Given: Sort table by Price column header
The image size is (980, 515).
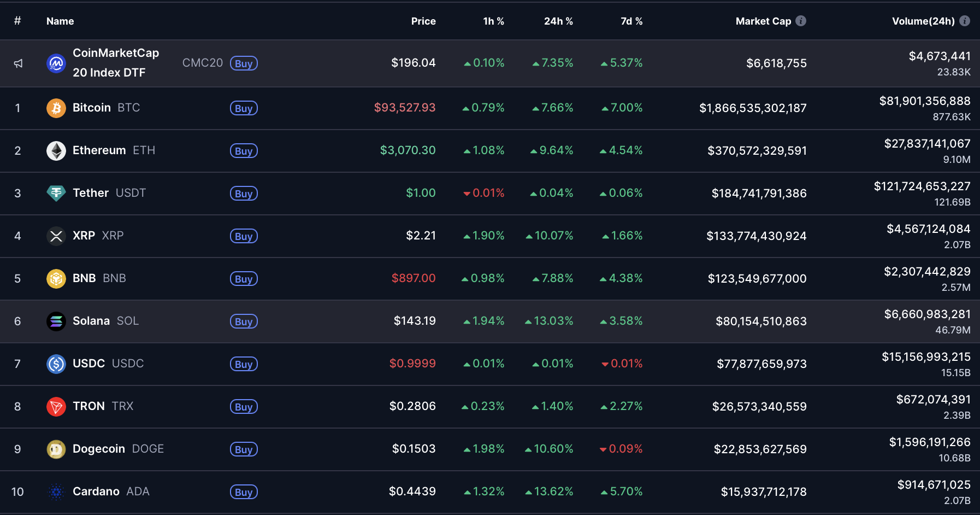Looking at the screenshot, I should 423,21.
